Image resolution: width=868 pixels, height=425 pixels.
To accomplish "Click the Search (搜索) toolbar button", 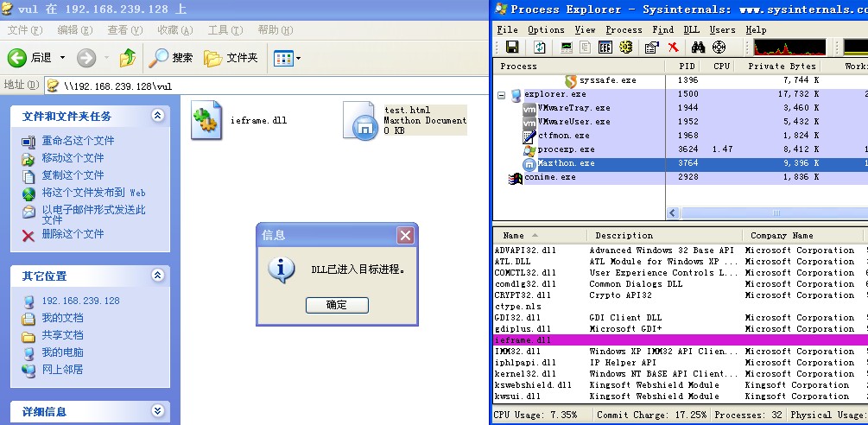I will (x=171, y=58).
